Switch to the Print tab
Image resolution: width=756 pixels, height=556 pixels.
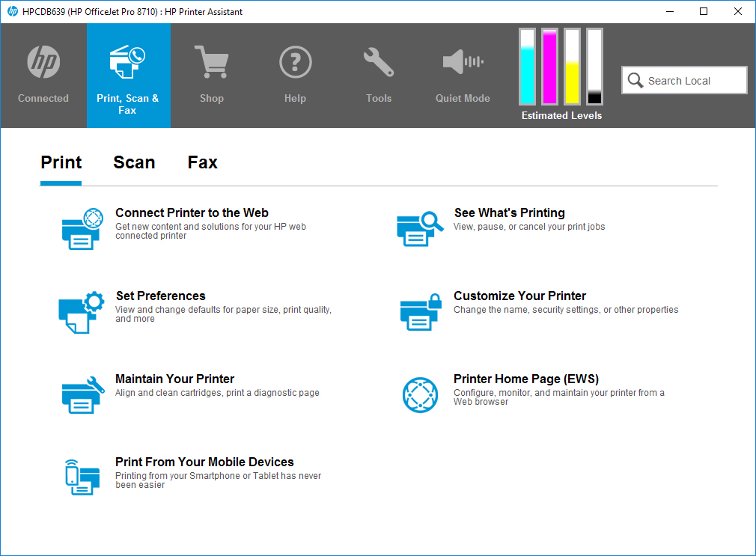pyautogui.click(x=61, y=162)
